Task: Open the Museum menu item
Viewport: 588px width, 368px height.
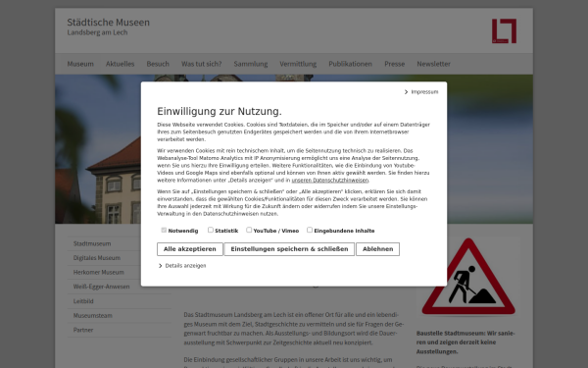Action: click(80, 64)
